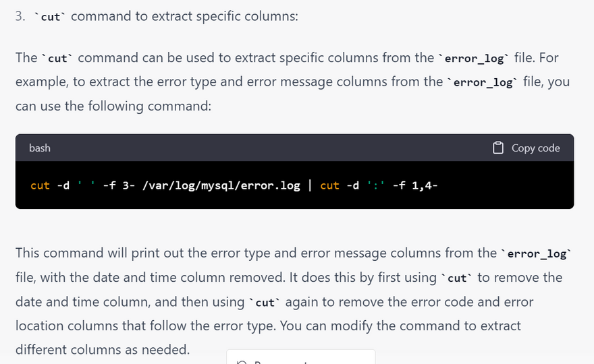
Task: Click the list number 3 marker
Action: tap(20, 16)
